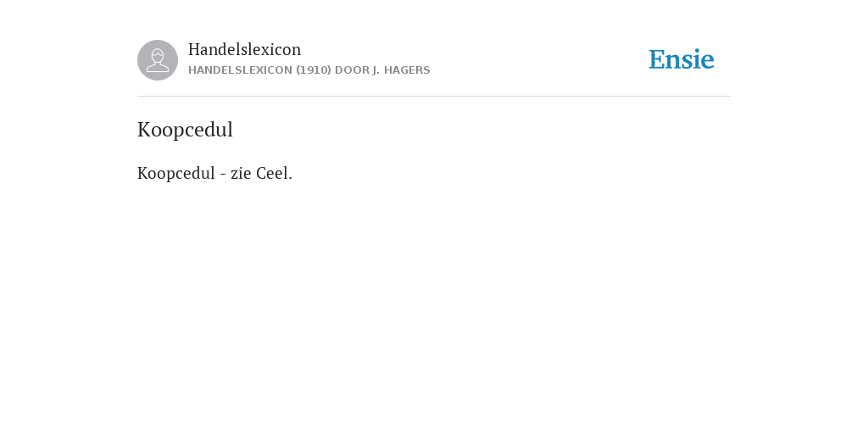Click the '(1910)' year in subtitle
The height and width of the screenshot is (434, 868).
coord(314,70)
